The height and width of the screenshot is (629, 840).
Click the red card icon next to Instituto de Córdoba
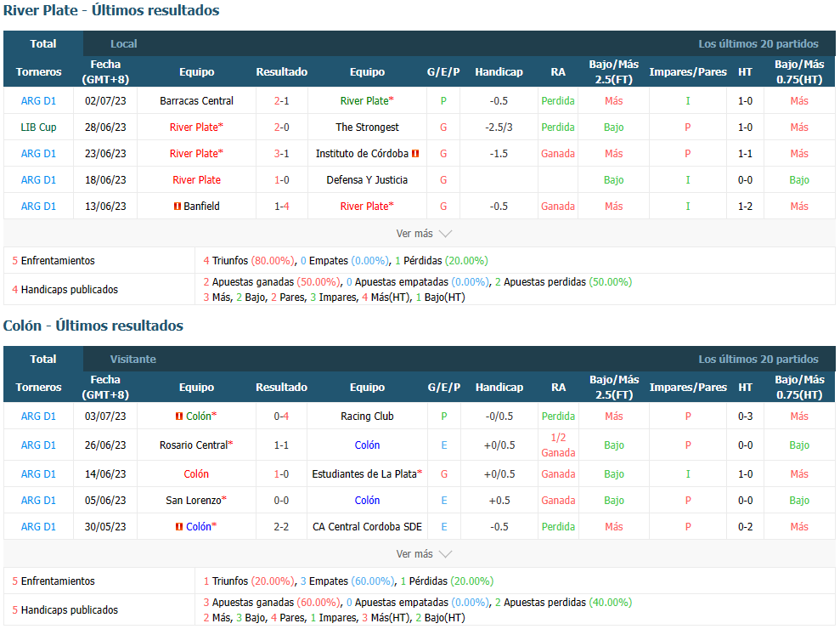(x=415, y=154)
